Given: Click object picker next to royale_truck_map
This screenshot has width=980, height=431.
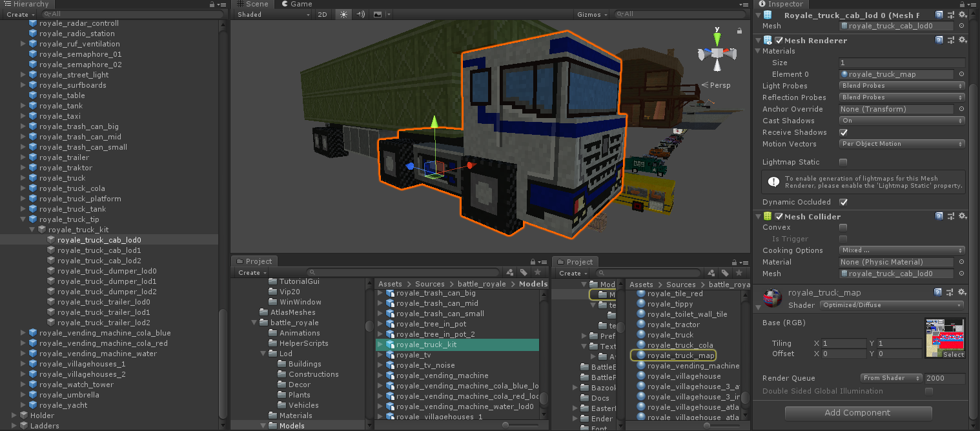Looking at the screenshot, I should pos(961,74).
